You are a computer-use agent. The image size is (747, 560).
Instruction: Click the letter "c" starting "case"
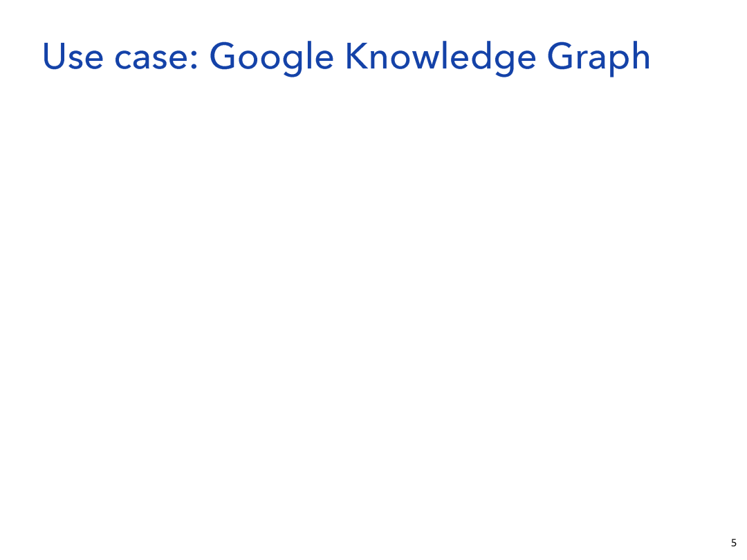coord(123,60)
